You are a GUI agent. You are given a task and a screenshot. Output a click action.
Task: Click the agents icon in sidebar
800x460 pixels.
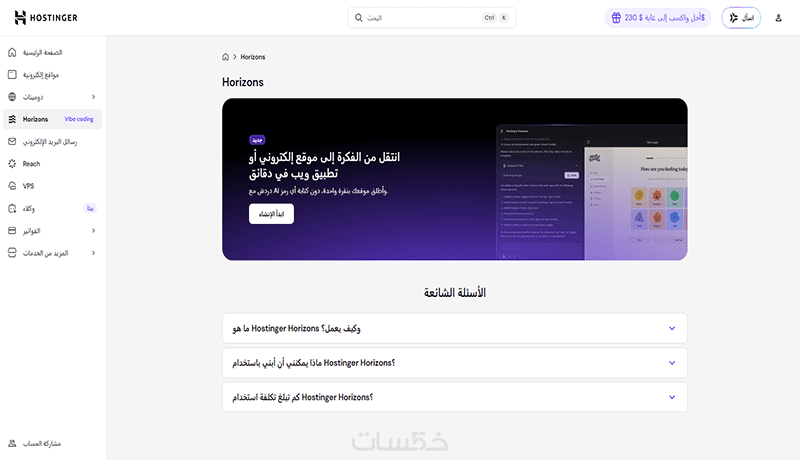12,209
